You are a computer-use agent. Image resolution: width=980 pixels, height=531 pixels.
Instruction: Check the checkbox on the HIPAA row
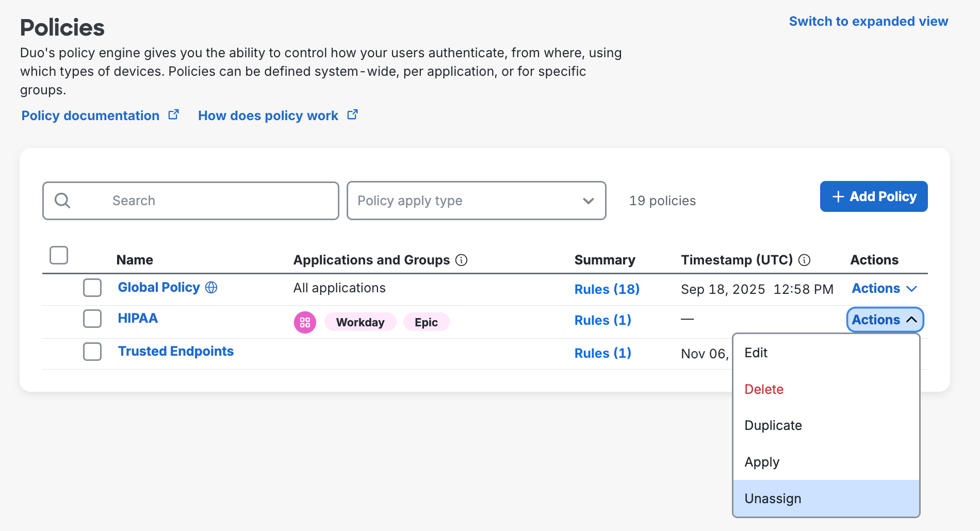(92, 319)
